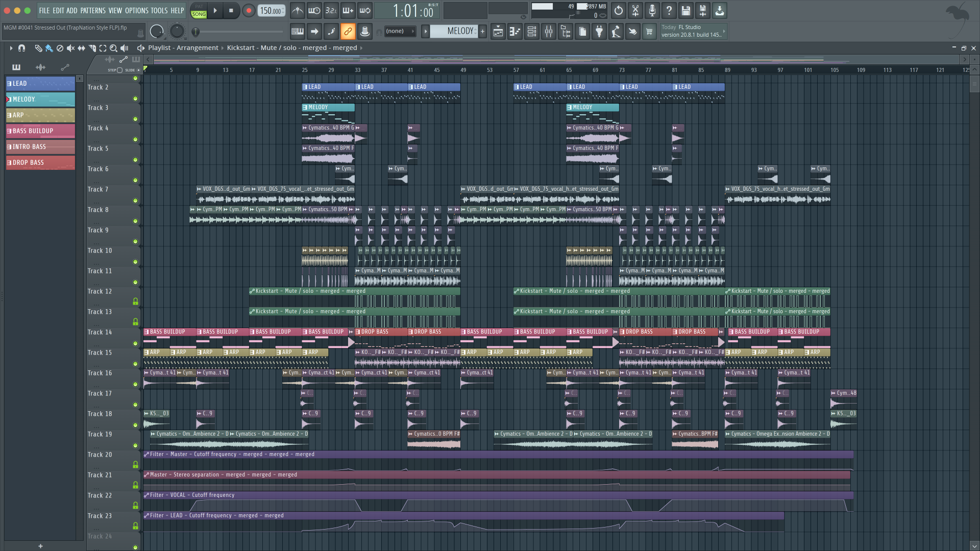Viewport: 980px width, 551px height.
Task: Open the ADD menu
Action: (x=72, y=10)
